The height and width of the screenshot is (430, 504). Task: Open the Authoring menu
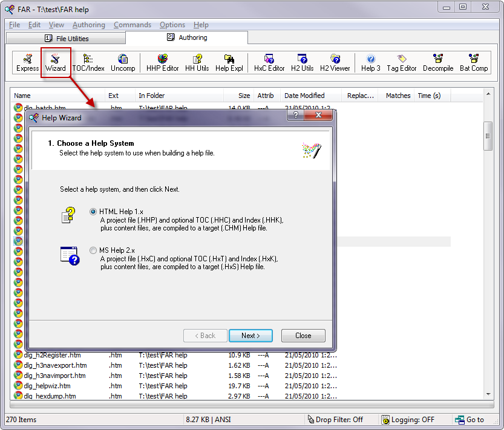[88, 25]
